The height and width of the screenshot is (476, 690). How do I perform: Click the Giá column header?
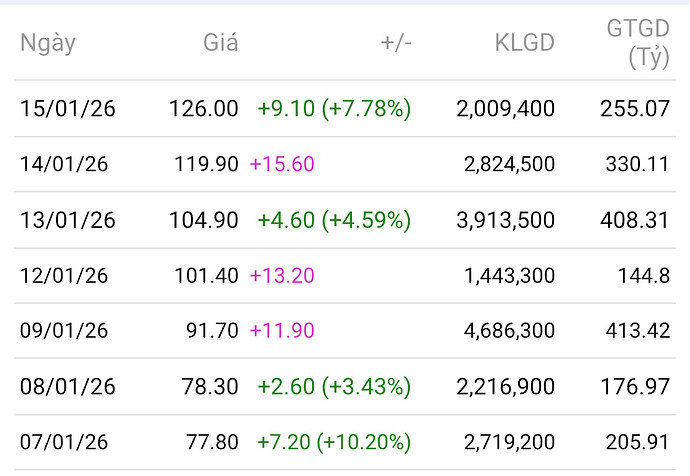(x=220, y=43)
